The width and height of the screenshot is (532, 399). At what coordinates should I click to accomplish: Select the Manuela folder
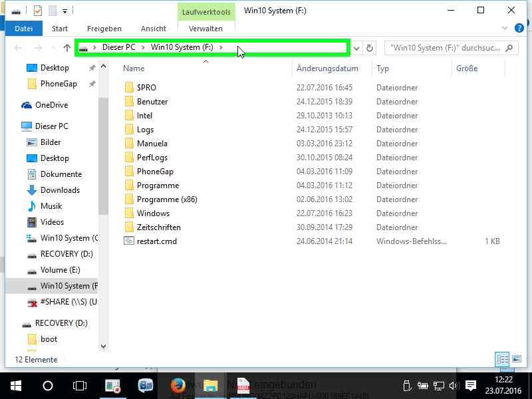coord(152,144)
